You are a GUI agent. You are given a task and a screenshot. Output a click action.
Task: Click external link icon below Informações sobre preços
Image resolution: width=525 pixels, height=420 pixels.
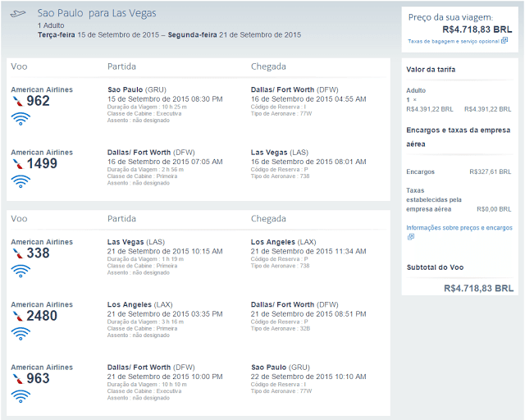(410, 237)
